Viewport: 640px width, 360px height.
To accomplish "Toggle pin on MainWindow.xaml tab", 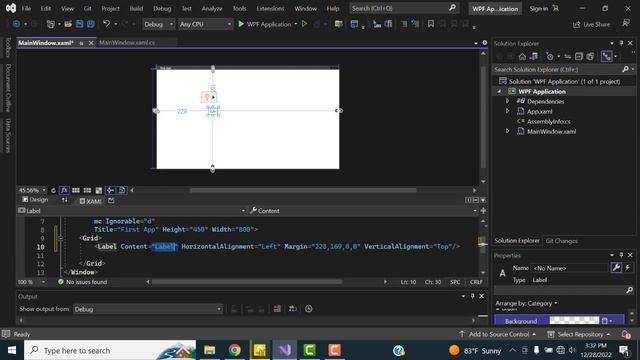I will pyautogui.click(x=81, y=43).
